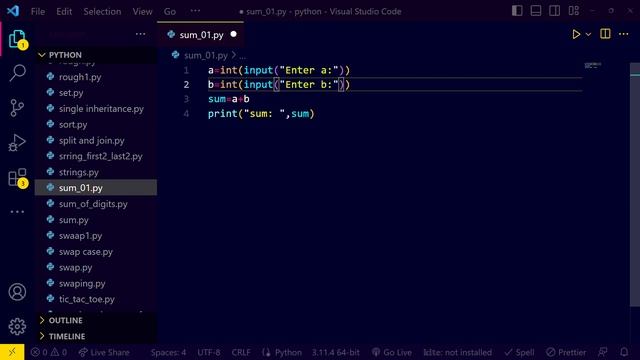Viewport: 640px width, 360px height.
Task: Open srring_first2_last2.py file
Action: tap(96, 156)
